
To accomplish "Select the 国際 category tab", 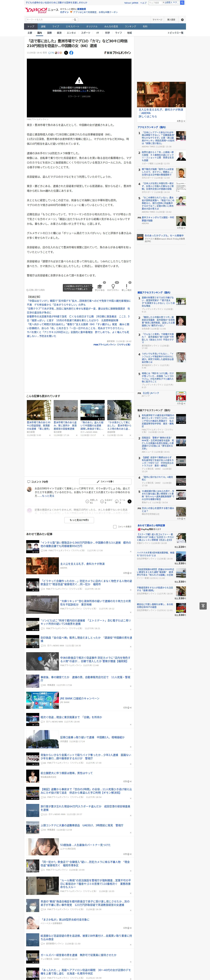I will point(49,33).
